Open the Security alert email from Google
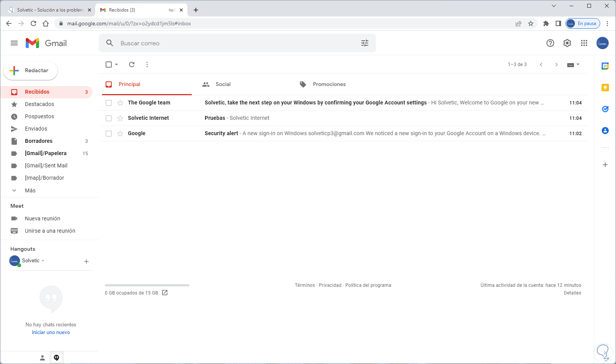 point(343,134)
